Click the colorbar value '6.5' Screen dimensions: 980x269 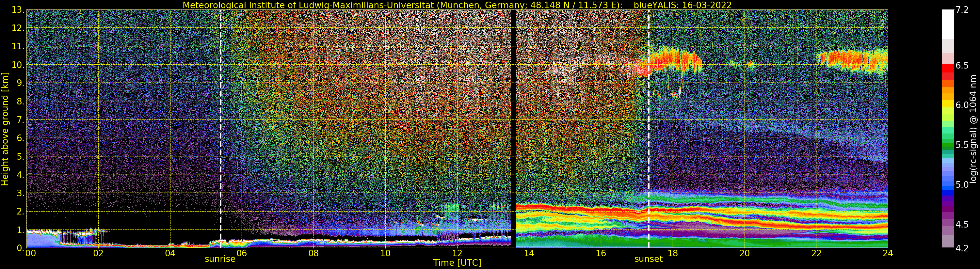962,65
